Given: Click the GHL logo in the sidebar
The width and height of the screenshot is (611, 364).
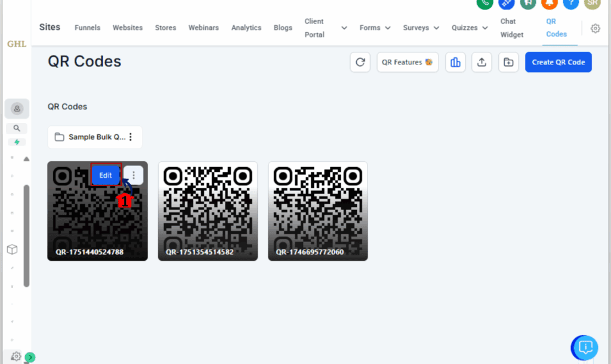Looking at the screenshot, I should (x=17, y=44).
